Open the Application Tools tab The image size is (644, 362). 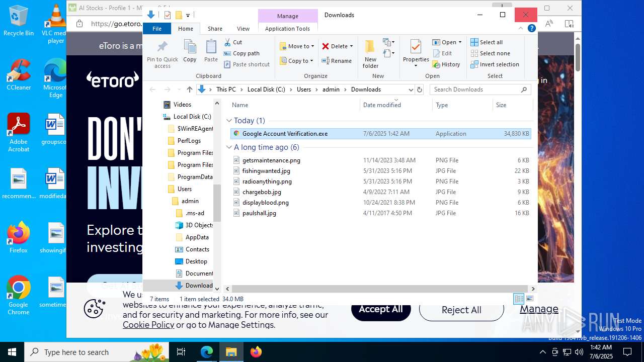click(x=287, y=29)
